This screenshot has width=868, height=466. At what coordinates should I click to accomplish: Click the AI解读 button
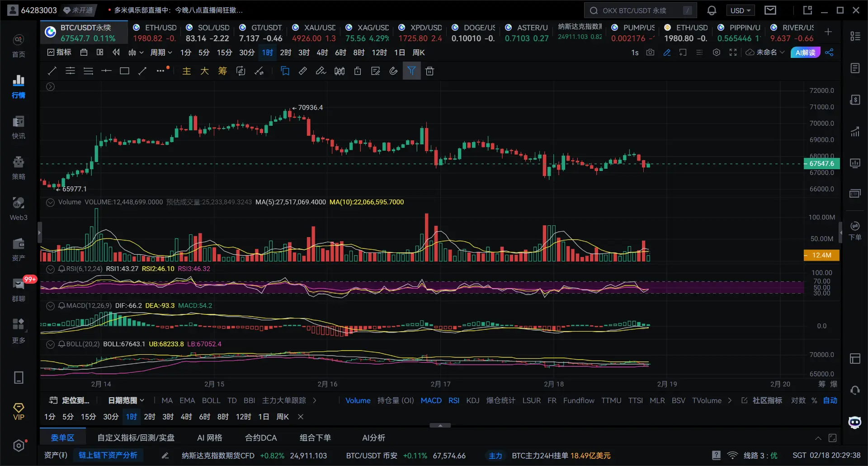click(x=805, y=52)
